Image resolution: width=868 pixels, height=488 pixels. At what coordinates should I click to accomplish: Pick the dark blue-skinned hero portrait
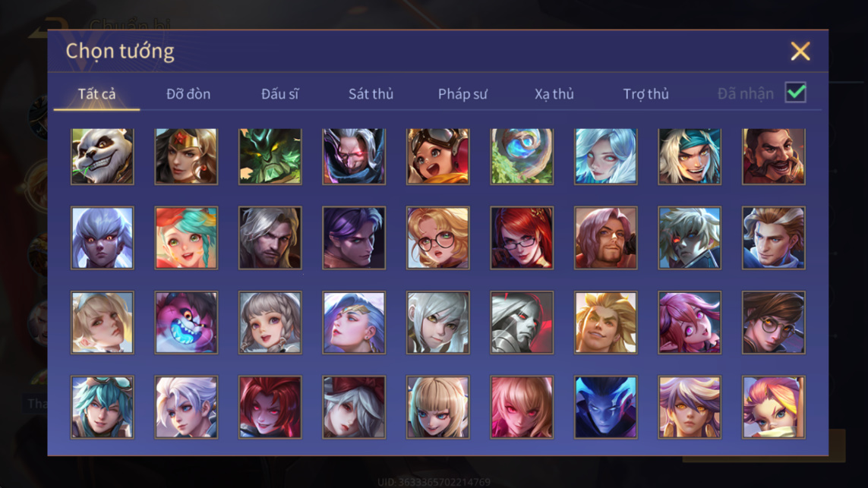(x=605, y=408)
